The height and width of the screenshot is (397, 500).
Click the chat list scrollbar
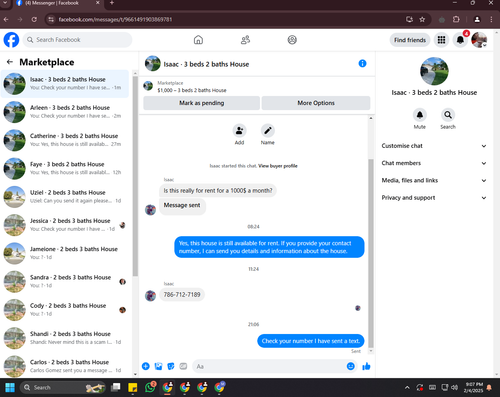coord(135,177)
